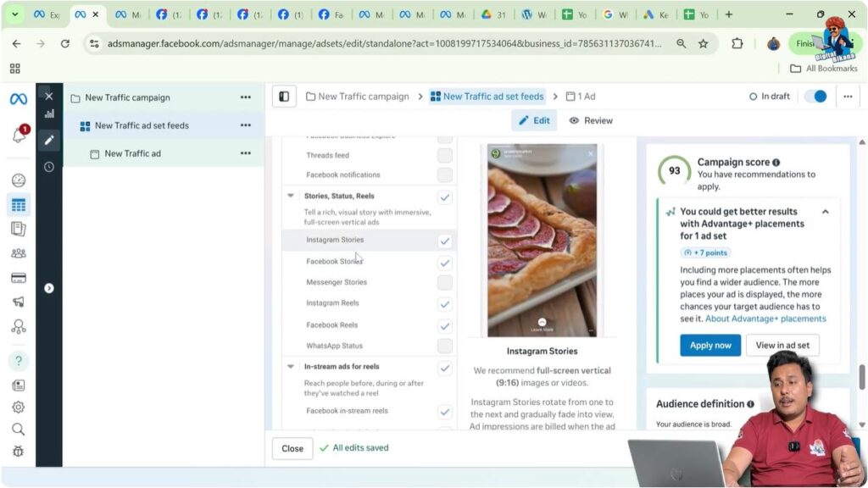The height and width of the screenshot is (488, 868).
Task: Open Events Manager icon in sidebar
Action: [x=19, y=327]
